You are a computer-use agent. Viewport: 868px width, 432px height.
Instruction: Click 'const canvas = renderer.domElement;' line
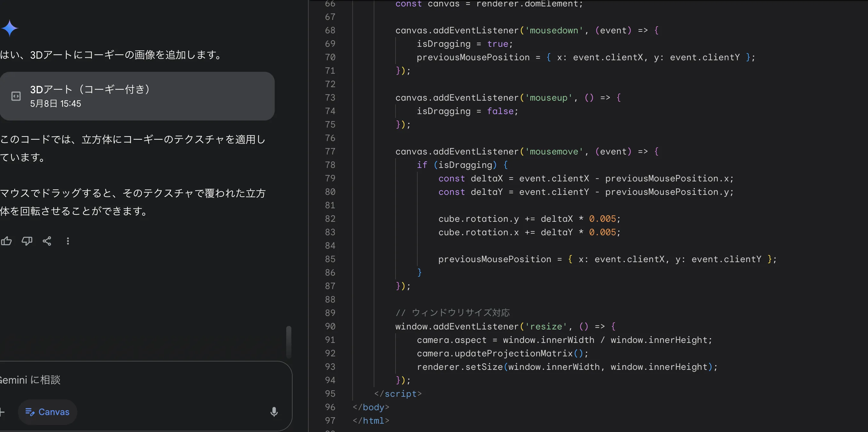coord(489,4)
